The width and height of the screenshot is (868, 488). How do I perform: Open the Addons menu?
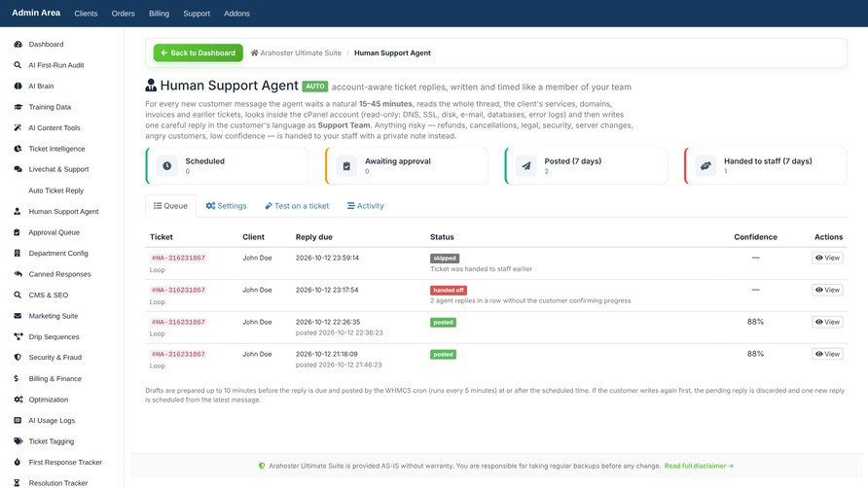236,14
